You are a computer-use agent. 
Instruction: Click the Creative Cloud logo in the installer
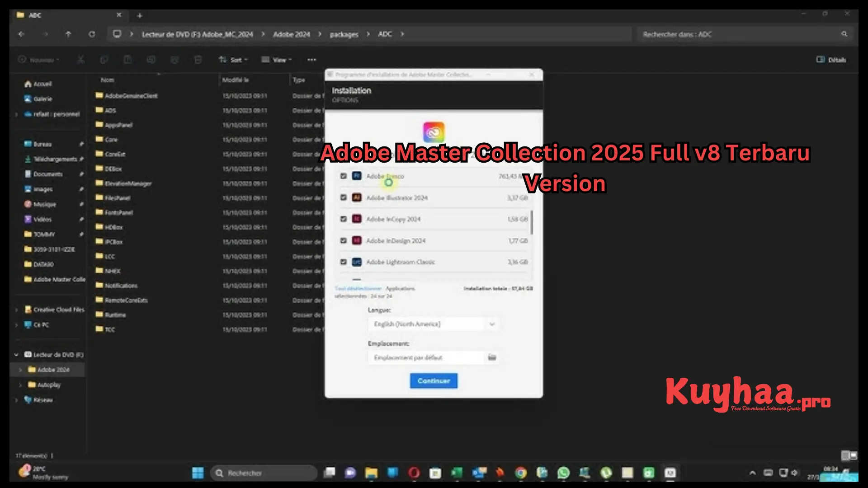(x=433, y=132)
